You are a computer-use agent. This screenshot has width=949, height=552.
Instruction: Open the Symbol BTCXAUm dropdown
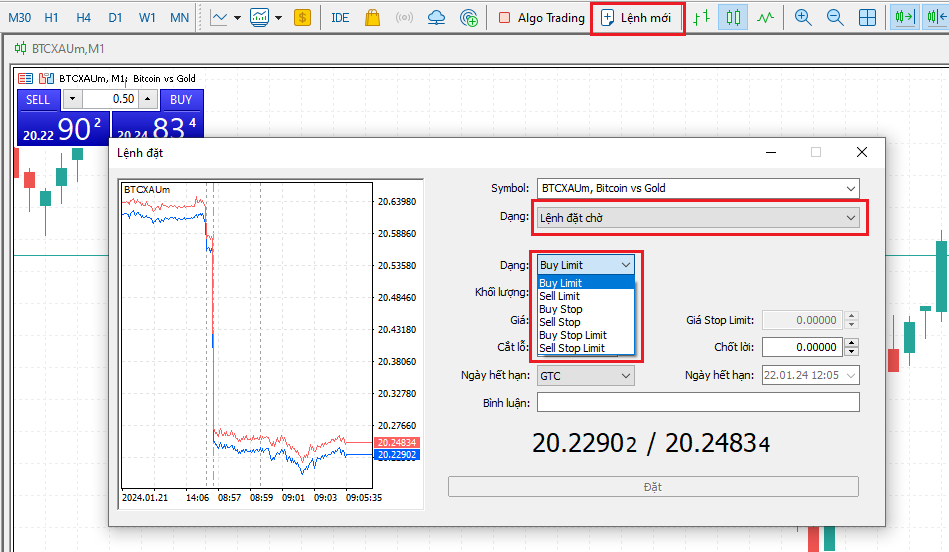pyautogui.click(x=698, y=188)
